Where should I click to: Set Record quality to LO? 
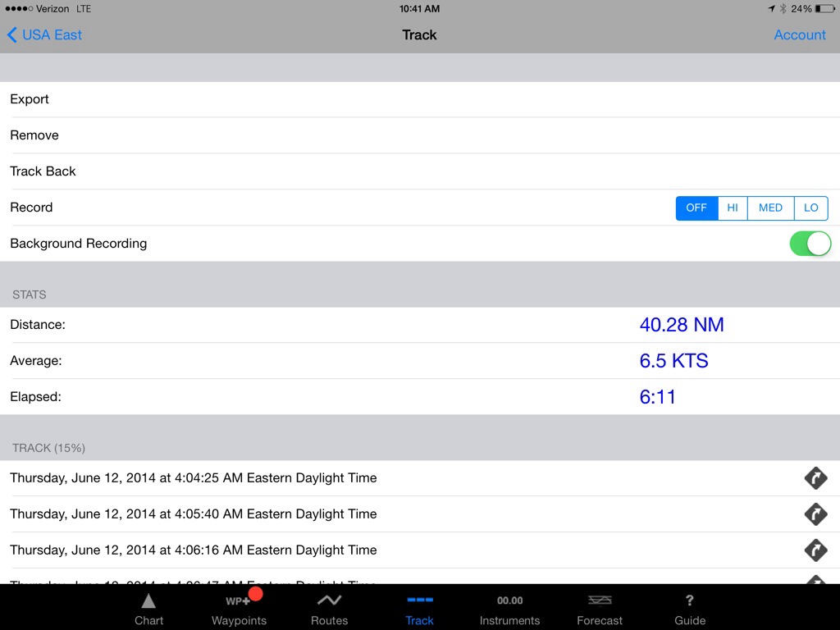pyautogui.click(x=810, y=208)
